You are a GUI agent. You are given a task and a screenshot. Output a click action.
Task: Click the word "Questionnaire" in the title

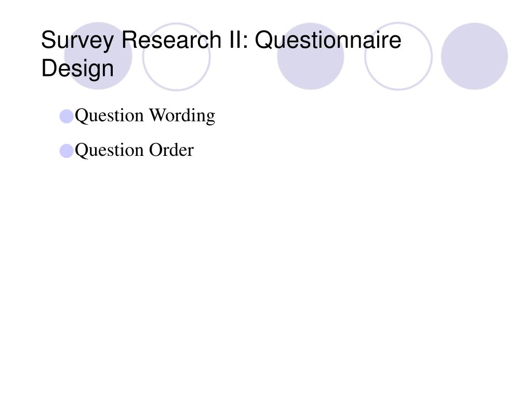(328, 40)
